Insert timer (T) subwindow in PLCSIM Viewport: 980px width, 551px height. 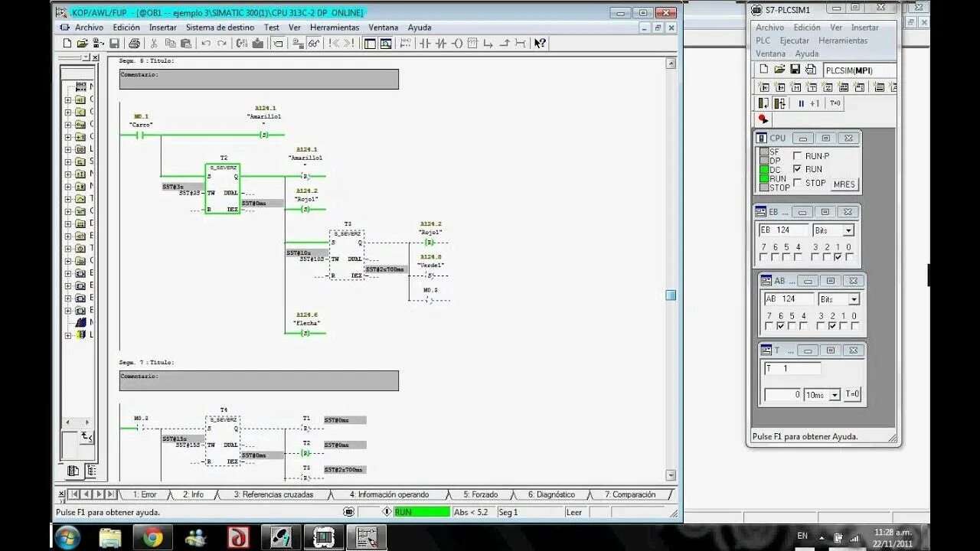812,87
